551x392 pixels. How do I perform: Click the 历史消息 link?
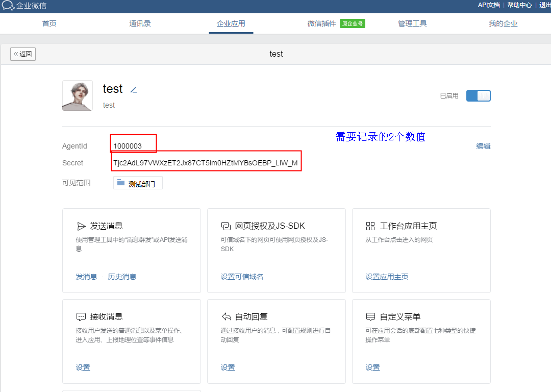click(122, 277)
